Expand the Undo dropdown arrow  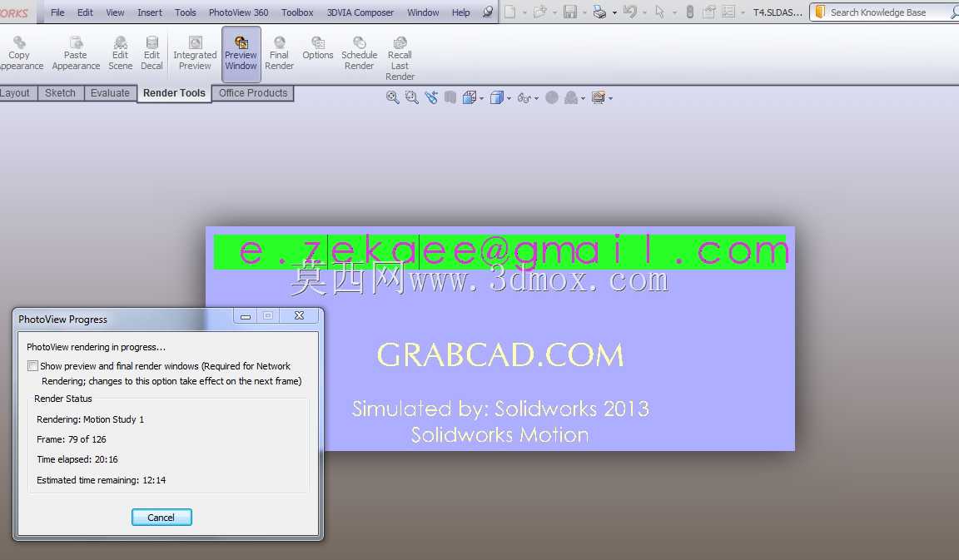[644, 12]
